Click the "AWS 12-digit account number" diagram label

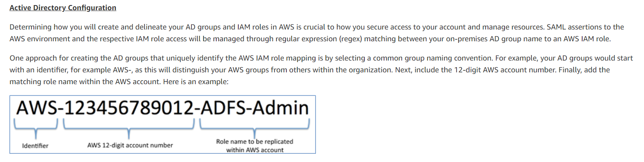click(x=130, y=145)
